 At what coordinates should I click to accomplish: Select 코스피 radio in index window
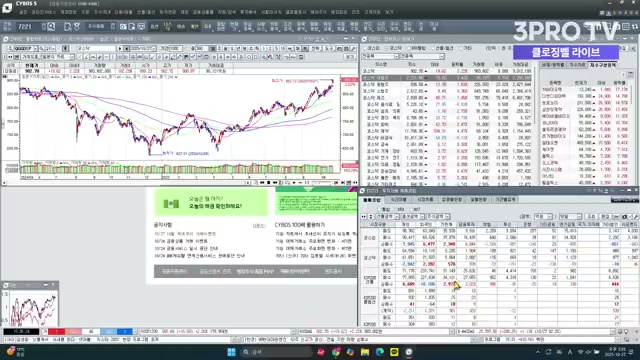[x=366, y=48]
